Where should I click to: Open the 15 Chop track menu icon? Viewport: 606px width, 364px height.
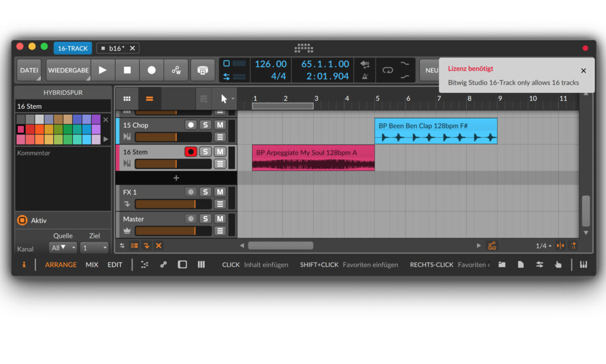(220, 137)
